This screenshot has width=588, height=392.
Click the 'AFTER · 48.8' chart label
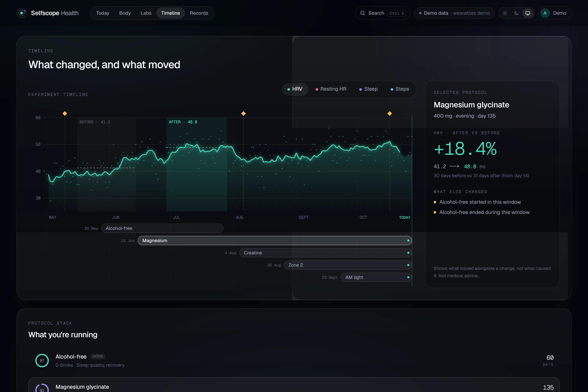point(183,122)
